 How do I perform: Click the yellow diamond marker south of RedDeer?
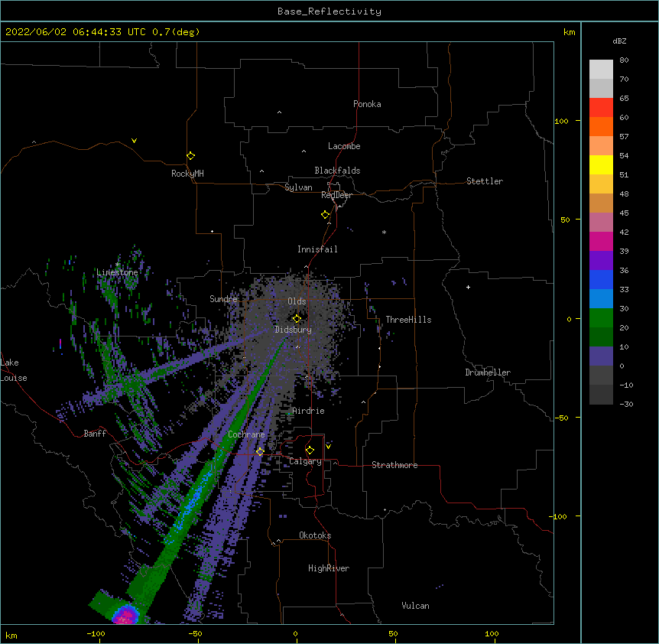(325, 215)
